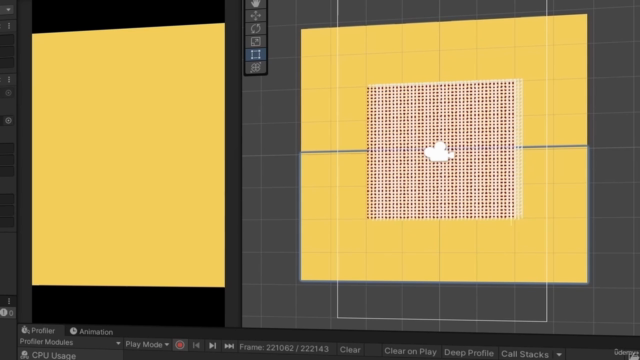
Task: Toggle Clear on Play
Action: (x=410, y=351)
